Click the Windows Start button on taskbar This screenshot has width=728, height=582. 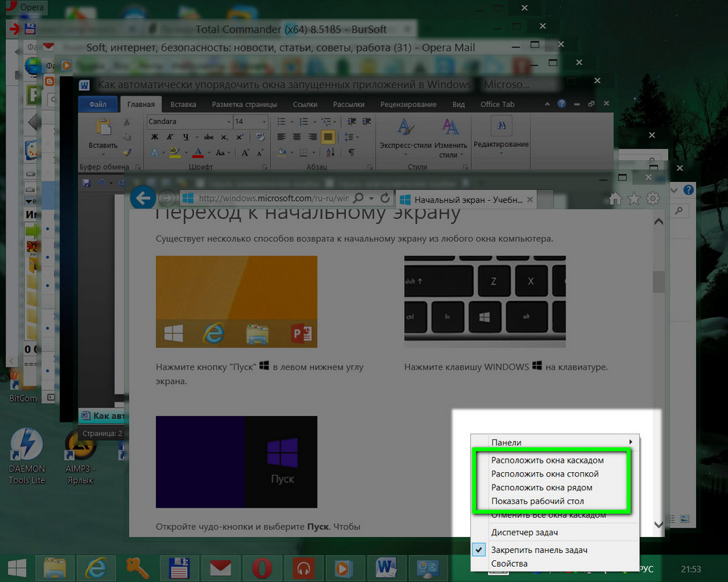(x=17, y=568)
